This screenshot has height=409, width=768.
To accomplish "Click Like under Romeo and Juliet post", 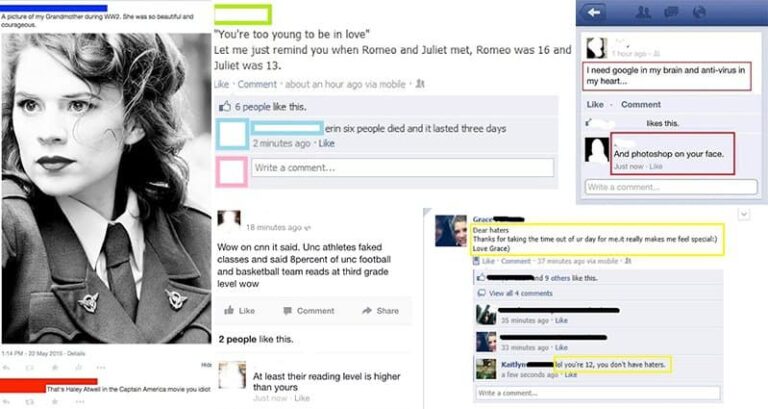I will pyautogui.click(x=221, y=84).
